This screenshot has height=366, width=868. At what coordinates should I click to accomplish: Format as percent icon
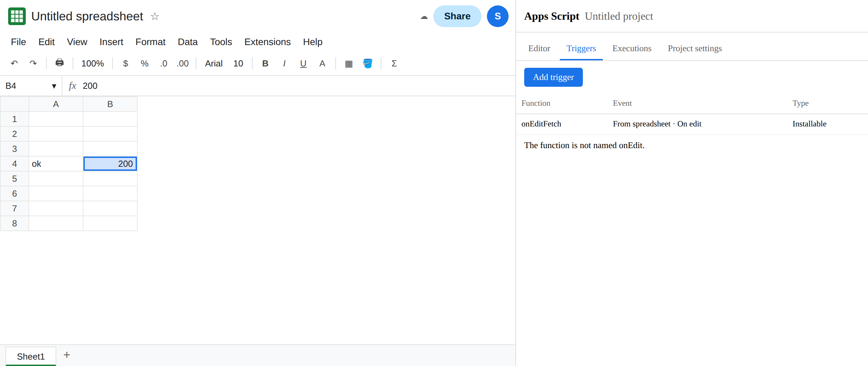pos(145,63)
